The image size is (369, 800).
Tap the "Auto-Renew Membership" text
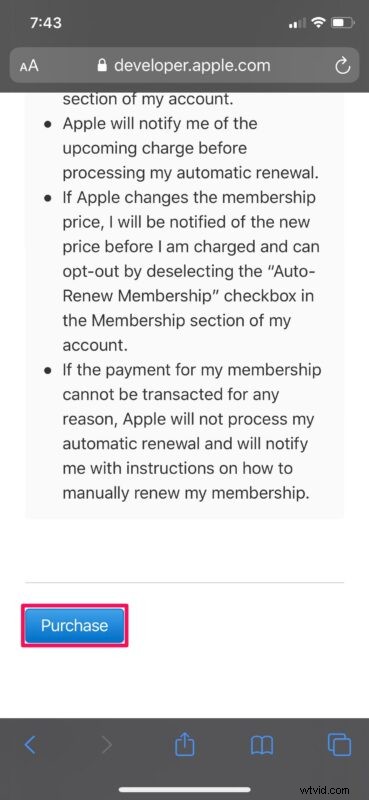[188, 283]
